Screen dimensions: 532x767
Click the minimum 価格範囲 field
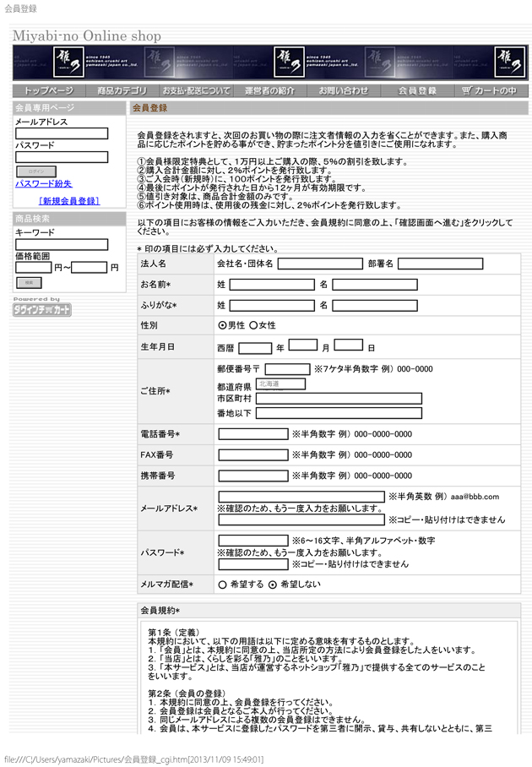click(33, 268)
